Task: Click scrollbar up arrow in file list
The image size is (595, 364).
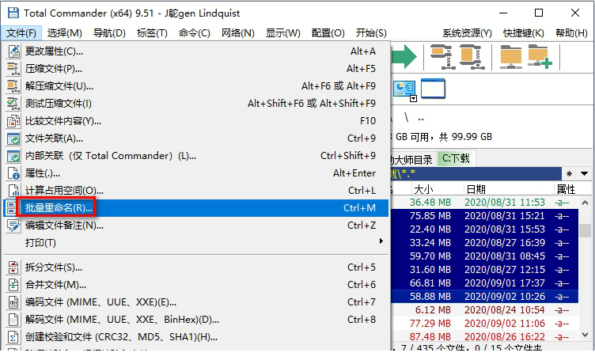Action: [586, 203]
